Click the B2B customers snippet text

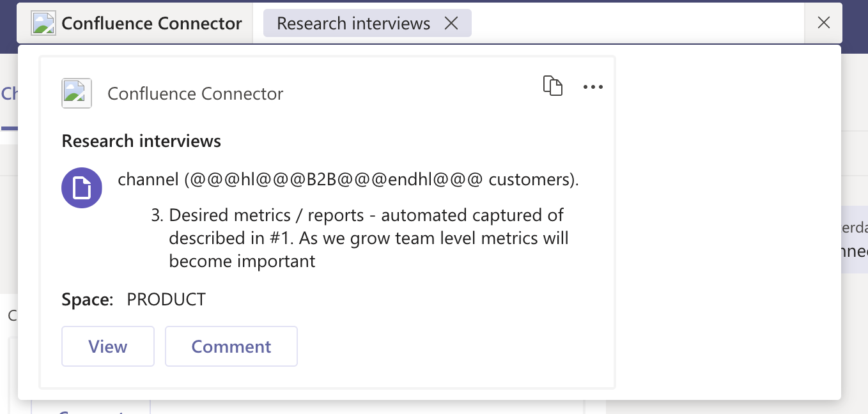pyautogui.click(x=348, y=180)
